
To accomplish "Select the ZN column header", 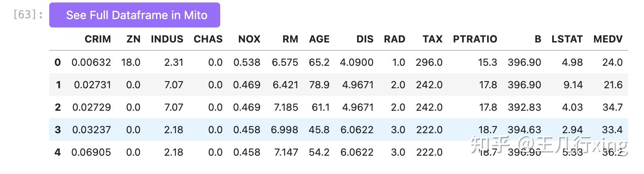I will pyautogui.click(x=133, y=39).
